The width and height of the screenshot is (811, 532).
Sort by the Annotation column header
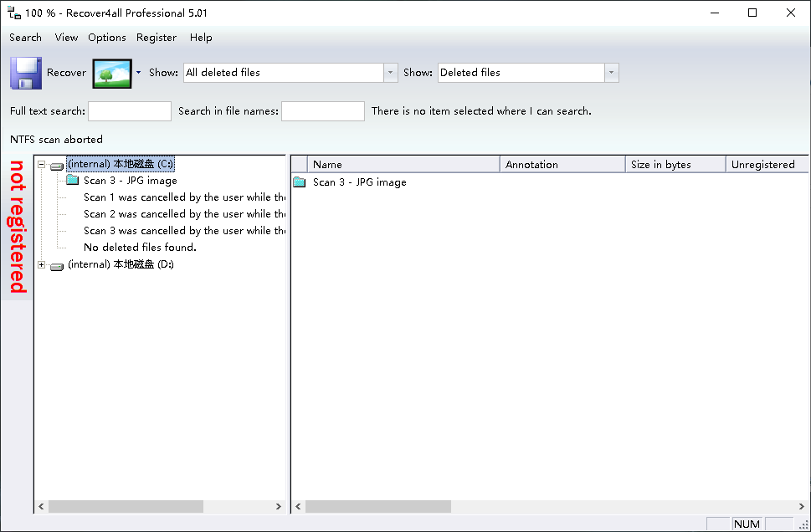pyautogui.click(x=562, y=165)
